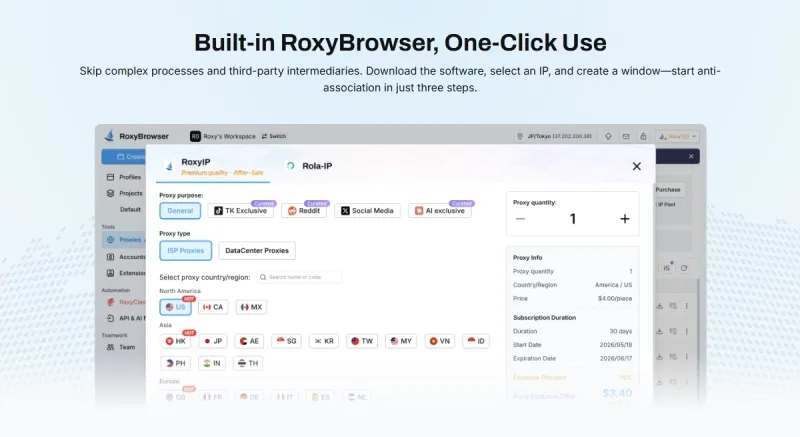Select the CA country option

[x=213, y=307]
